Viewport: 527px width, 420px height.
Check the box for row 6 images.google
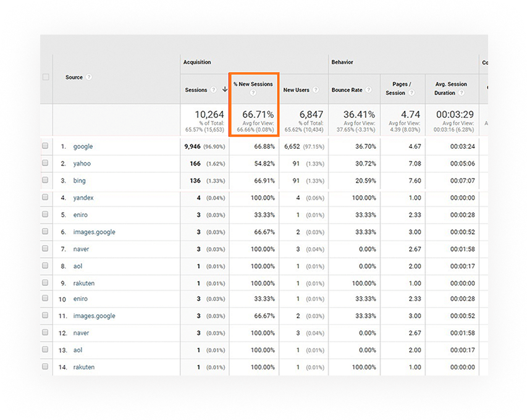coord(45,232)
